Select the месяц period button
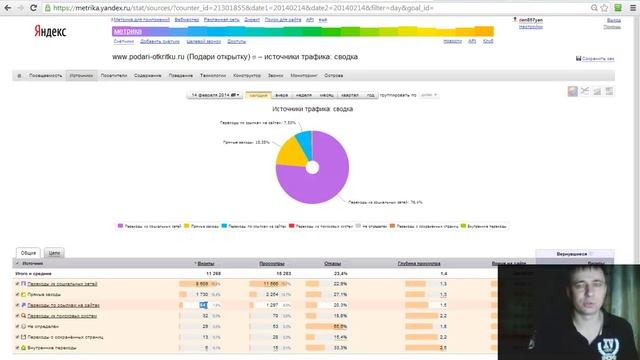 point(327,95)
